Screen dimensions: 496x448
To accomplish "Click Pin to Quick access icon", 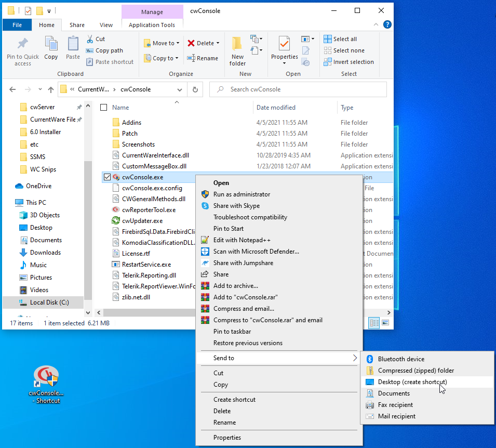I will pos(23,51).
